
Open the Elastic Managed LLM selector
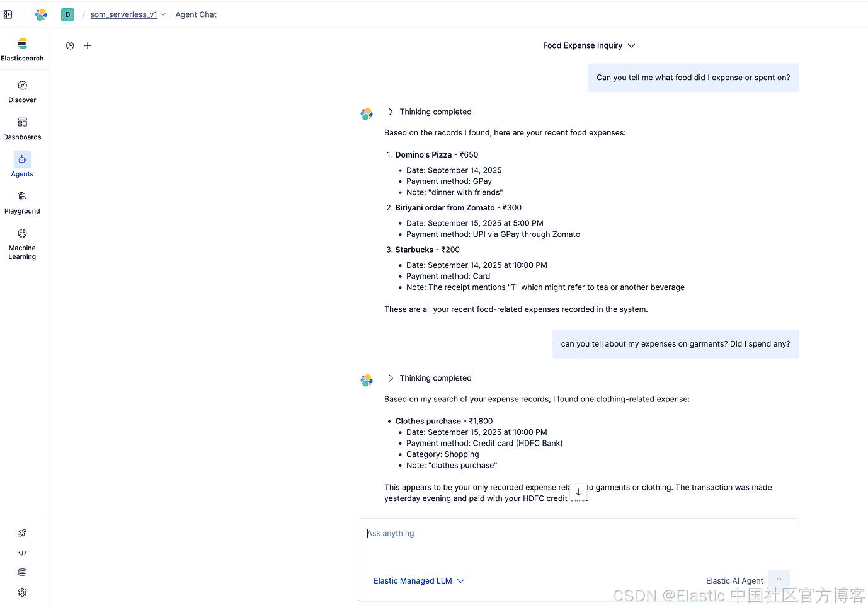click(419, 581)
